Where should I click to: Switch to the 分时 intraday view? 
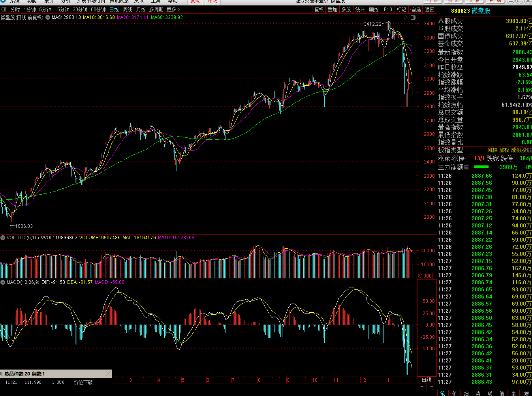(15, 9)
